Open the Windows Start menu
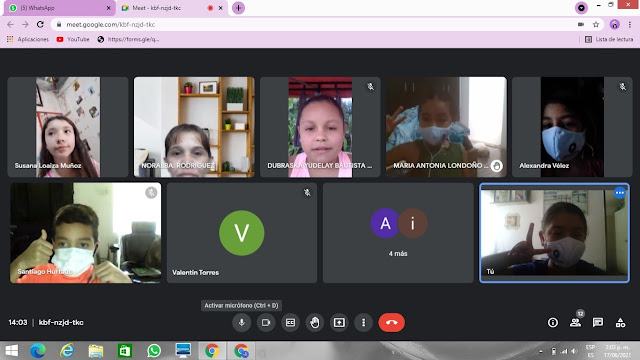Screen dimensions: 640x360 pyautogui.click(x=12, y=351)
